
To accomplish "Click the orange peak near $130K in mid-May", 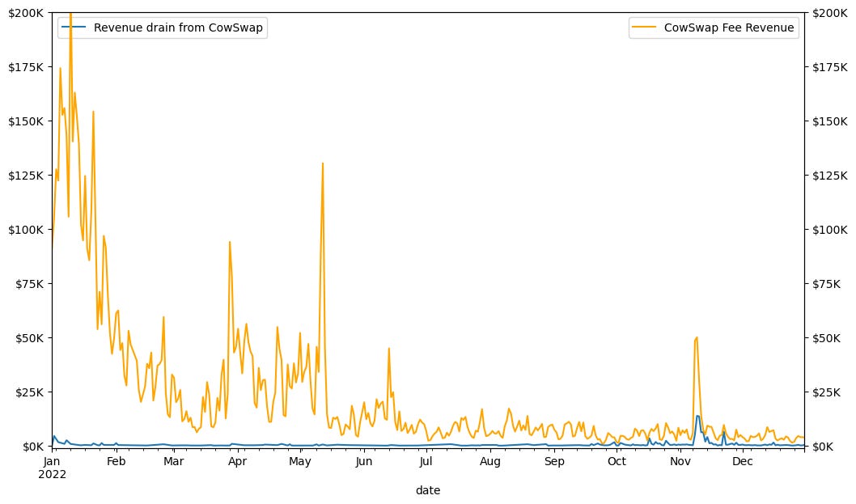I will [323, 163].
